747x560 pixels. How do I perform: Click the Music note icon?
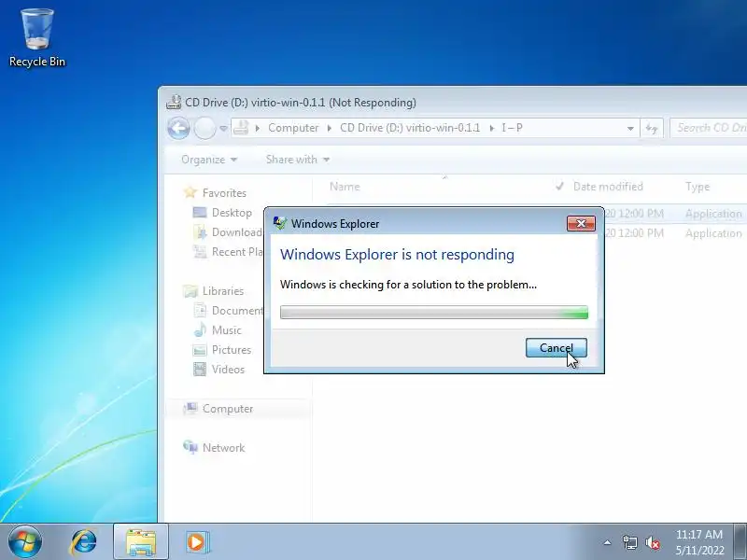pos(200,329)
